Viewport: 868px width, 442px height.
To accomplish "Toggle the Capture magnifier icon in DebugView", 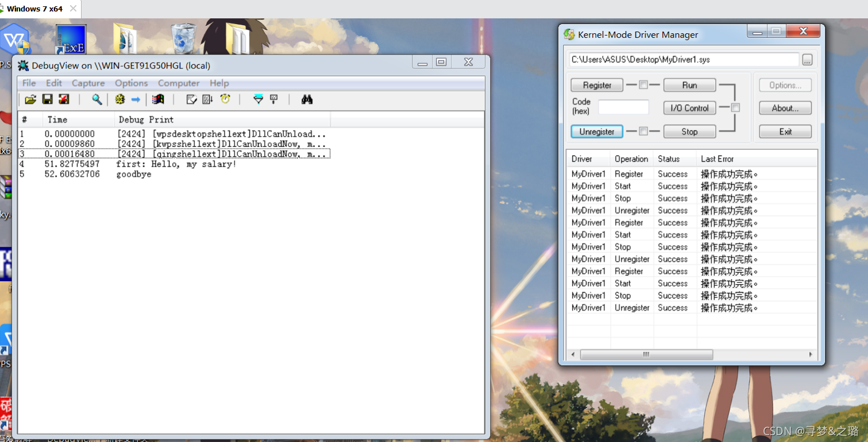I will [x=97, y=99].
